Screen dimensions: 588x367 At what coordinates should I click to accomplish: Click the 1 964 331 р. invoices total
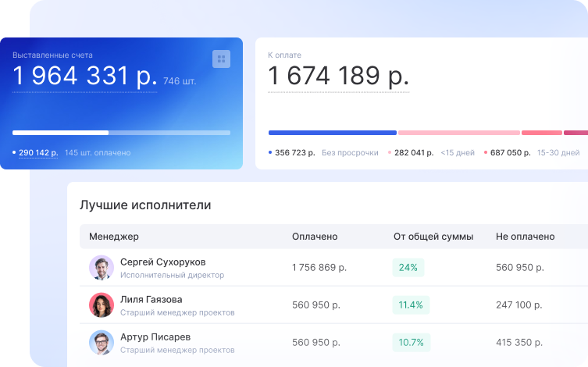pos(84,77)
